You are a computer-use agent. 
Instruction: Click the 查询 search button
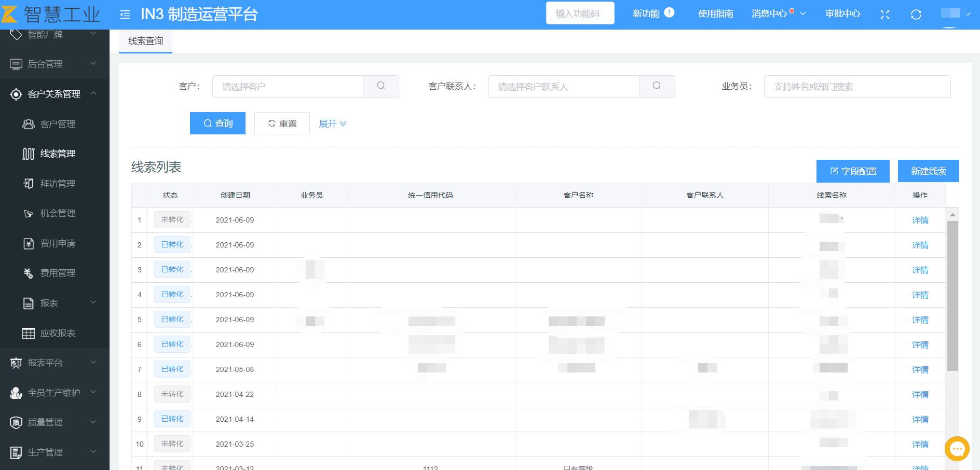217,123
